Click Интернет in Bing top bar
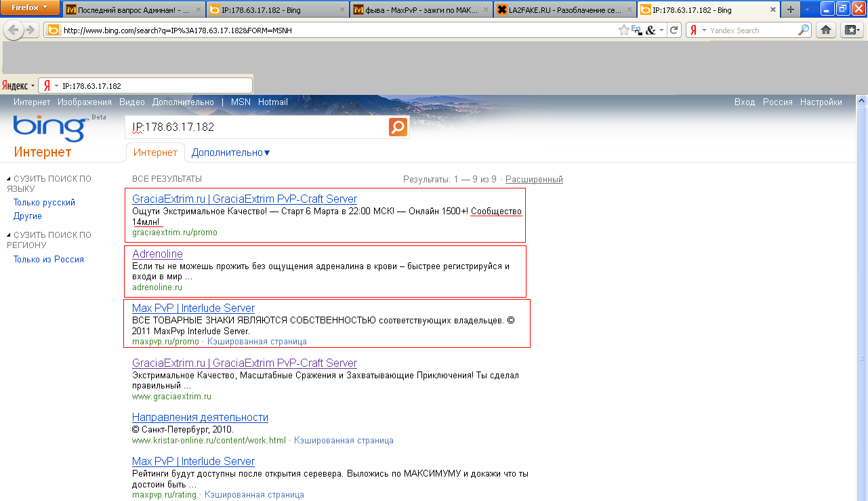Image resolution: width=868 pixels, height=501 pixels. (32, 102)
